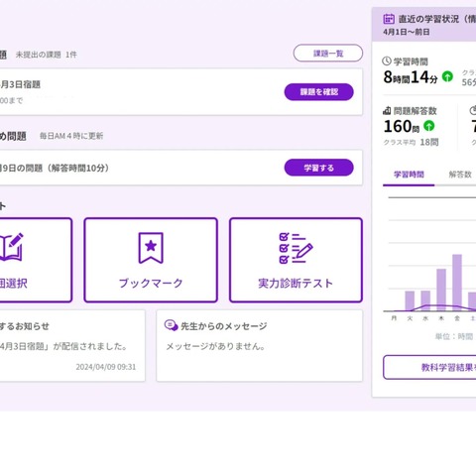This screenshot has height=476, width=476.
Task: Click the bookmark star icon
Action: click(x=151, y=248)
